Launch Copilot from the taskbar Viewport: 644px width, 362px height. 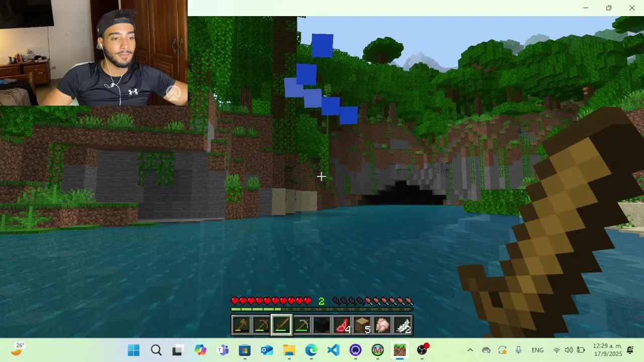[x=200, y=350]
